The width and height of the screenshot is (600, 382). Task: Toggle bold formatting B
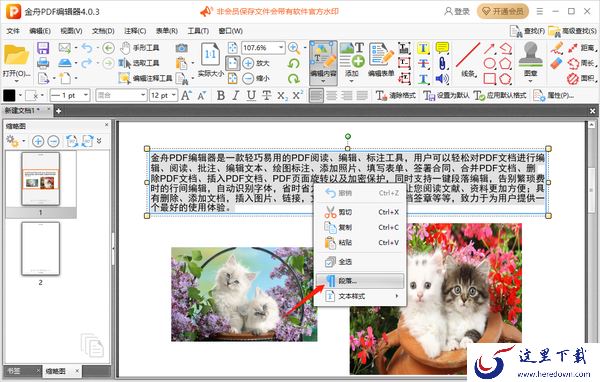coord(221,95)
